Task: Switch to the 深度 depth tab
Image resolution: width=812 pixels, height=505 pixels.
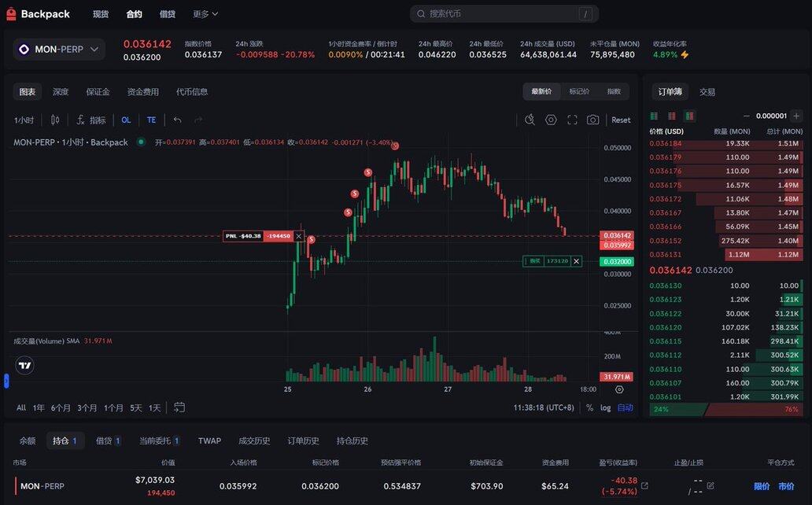Action: 61,92
